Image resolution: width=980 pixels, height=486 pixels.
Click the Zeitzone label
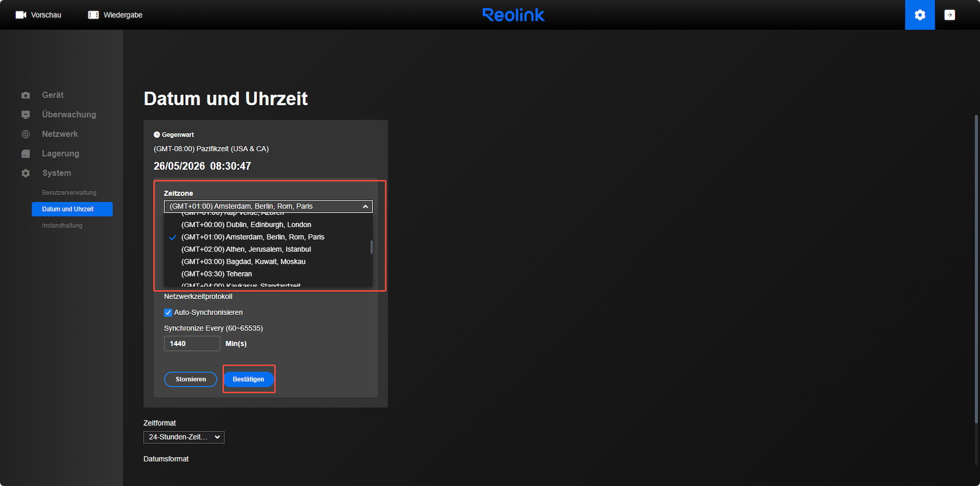tap(178, 193)
